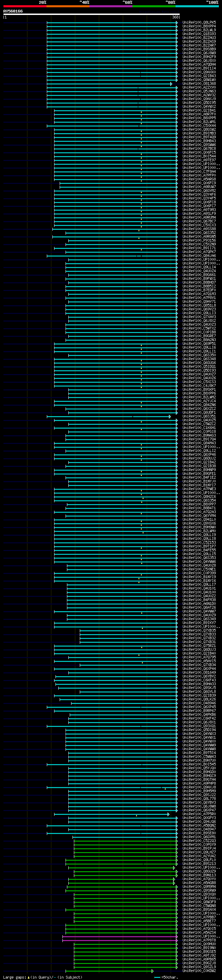Open hit UniRef100_Q9LHZ7
This screenshot has height=980, width=222.
pyautogui.click(x=199, y=852)
